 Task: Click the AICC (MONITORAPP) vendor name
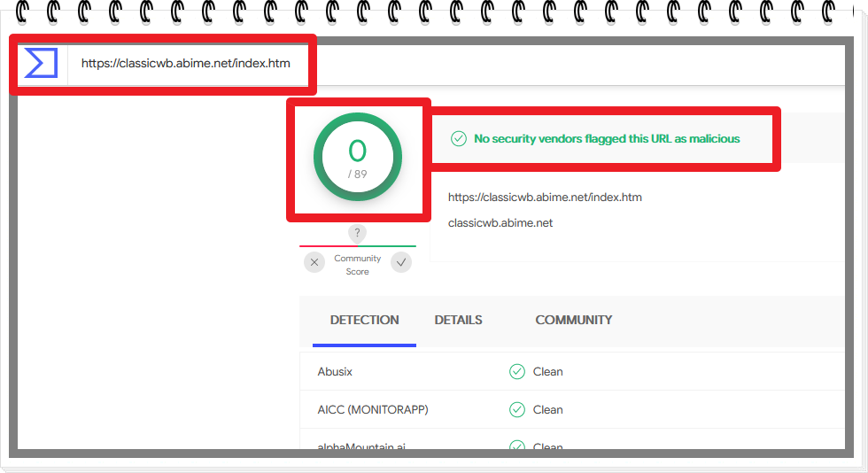click(x=373, y=409)
